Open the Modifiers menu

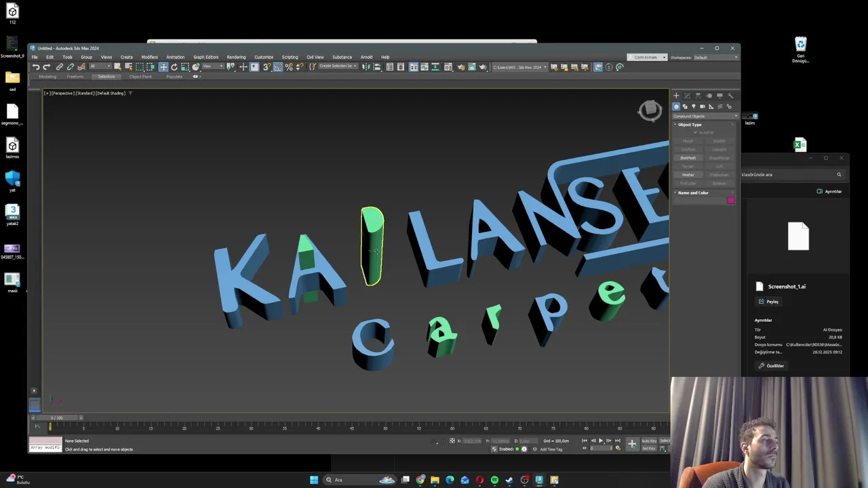coord(150,57)
